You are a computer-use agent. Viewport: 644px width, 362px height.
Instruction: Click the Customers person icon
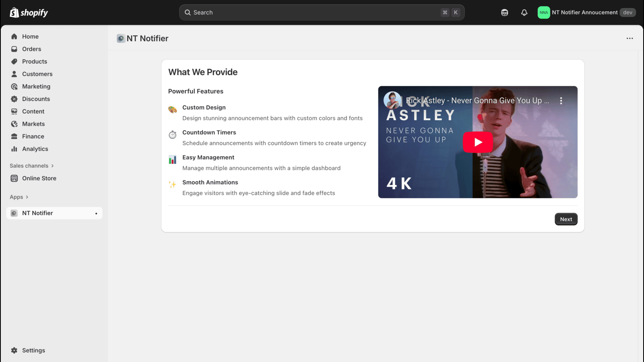click(14, 74)
